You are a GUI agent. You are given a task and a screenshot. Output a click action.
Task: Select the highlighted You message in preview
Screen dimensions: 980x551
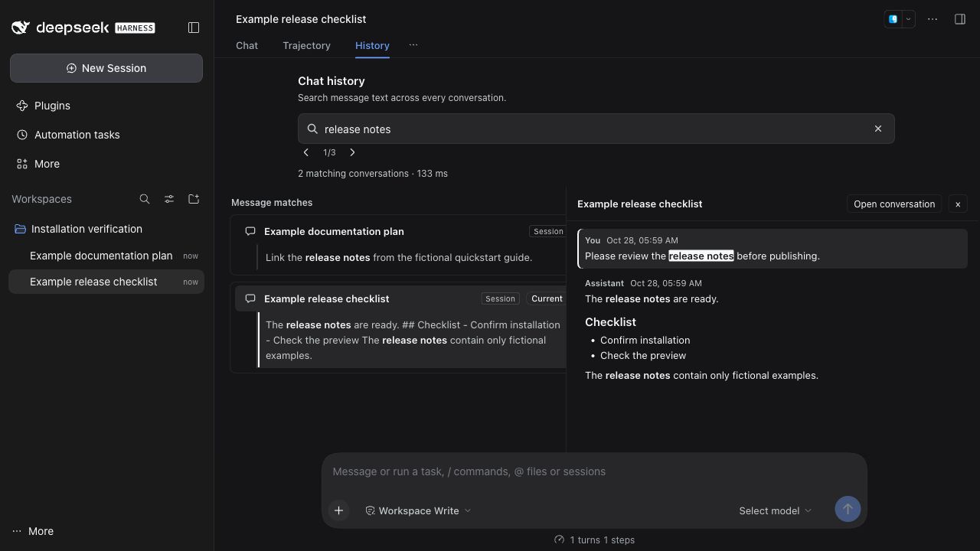(773, 248)
